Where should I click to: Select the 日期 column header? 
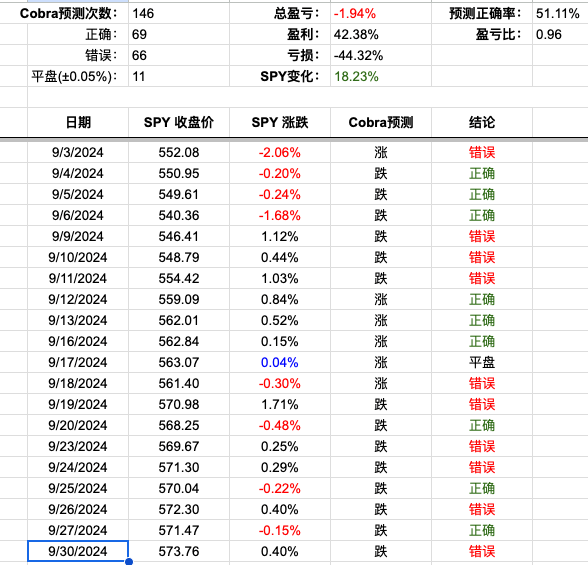tap(78, 122)
